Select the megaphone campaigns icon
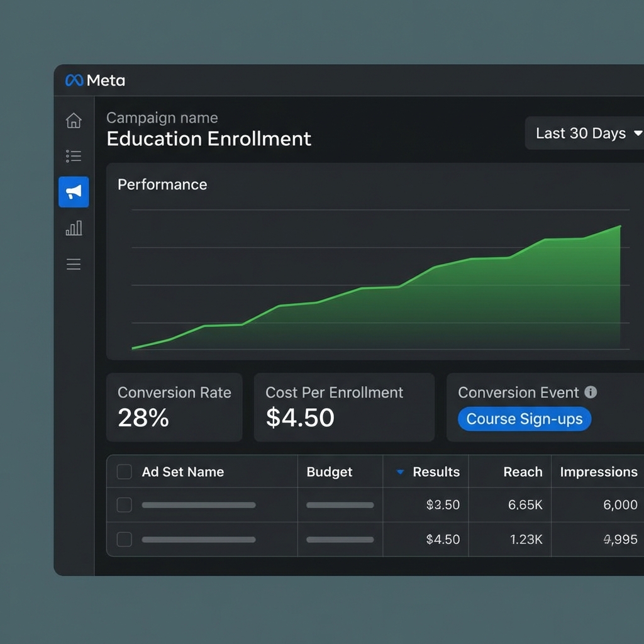Viewport: 644px width, 644px height. [x=74, y=192]
